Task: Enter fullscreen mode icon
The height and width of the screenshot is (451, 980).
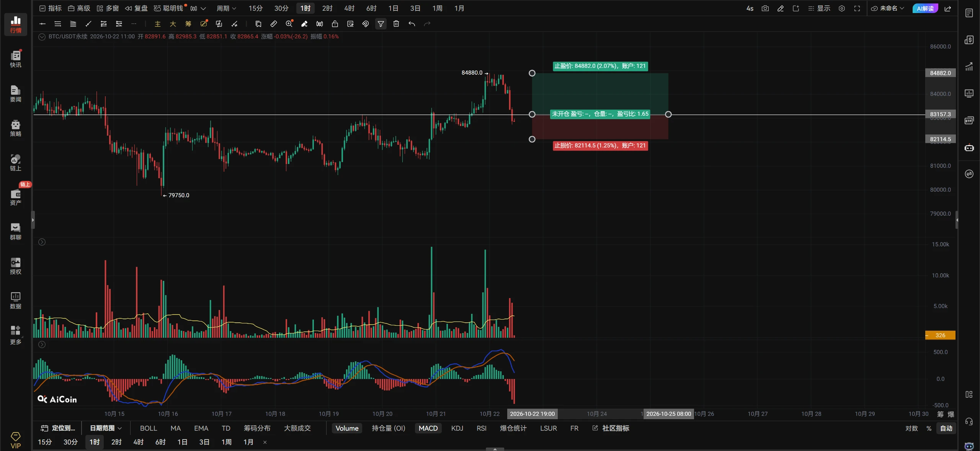Action: point(857,8)
